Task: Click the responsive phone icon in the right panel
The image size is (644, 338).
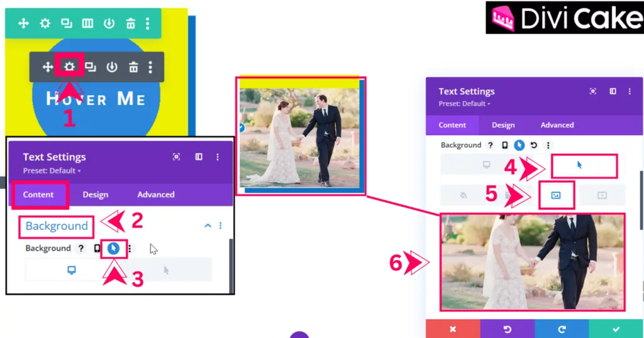Action: (505, 145)
